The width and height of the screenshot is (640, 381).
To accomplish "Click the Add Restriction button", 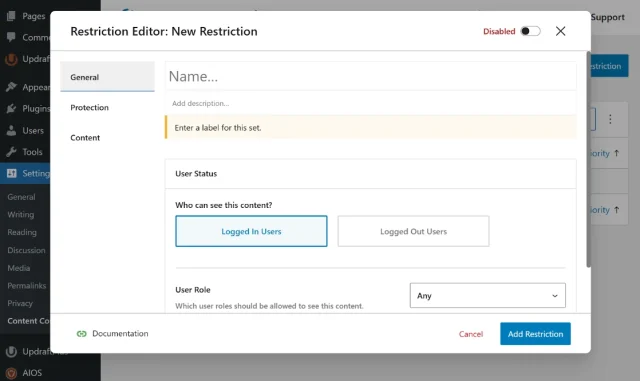I will [x=535, y=334].
